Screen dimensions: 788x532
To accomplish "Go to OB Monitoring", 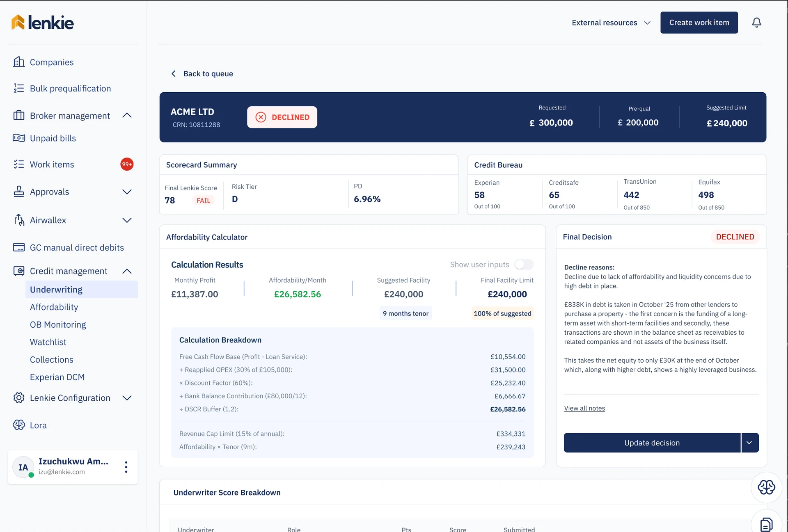I will tap(58, 324).
